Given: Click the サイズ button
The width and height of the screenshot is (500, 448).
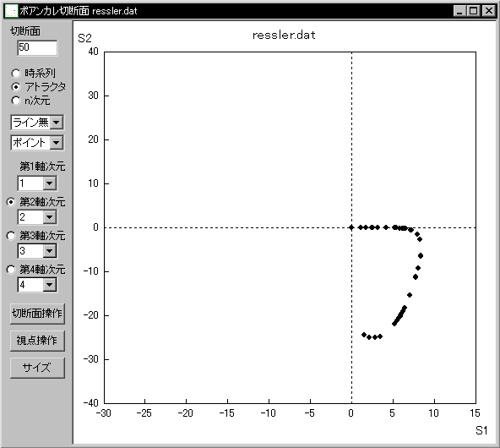Looking at the screenshot, I should [37, 368].
